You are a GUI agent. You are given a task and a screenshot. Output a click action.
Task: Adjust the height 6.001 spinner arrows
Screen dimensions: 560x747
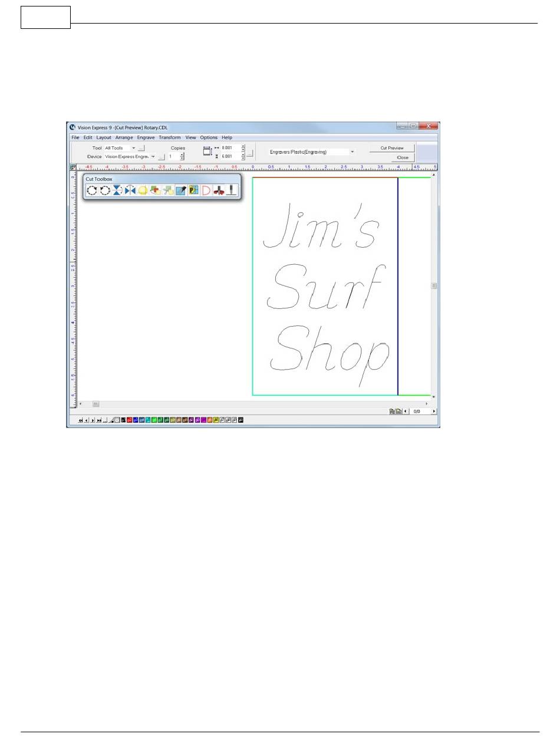coord(243,157)
